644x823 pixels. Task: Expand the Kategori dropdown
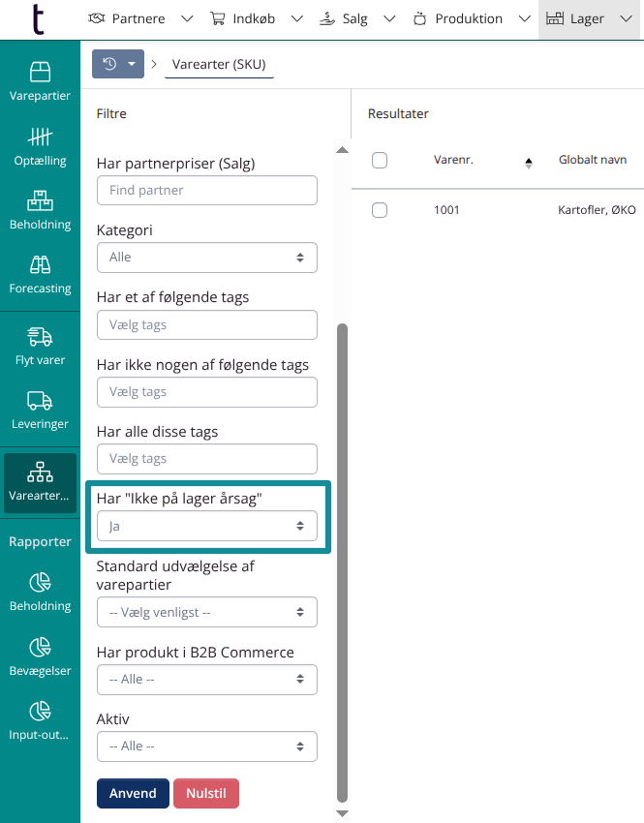(x=207, y=258)
